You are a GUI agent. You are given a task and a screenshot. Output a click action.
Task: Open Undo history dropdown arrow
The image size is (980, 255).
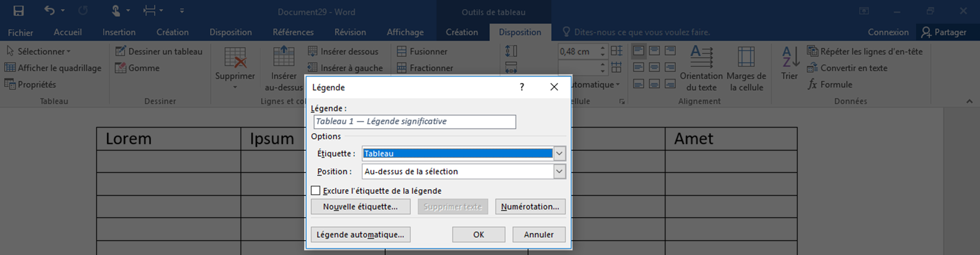tap(63, 11)
